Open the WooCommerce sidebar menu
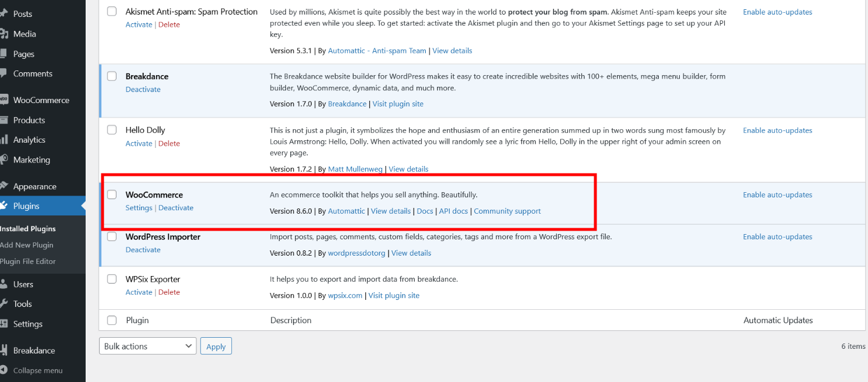 click(x=41, y=100)
